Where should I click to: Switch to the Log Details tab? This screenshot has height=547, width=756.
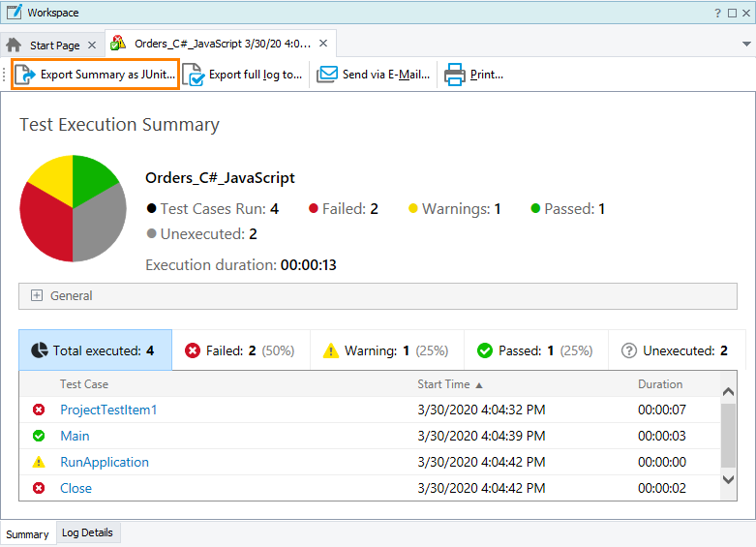[x=87, y=533]
